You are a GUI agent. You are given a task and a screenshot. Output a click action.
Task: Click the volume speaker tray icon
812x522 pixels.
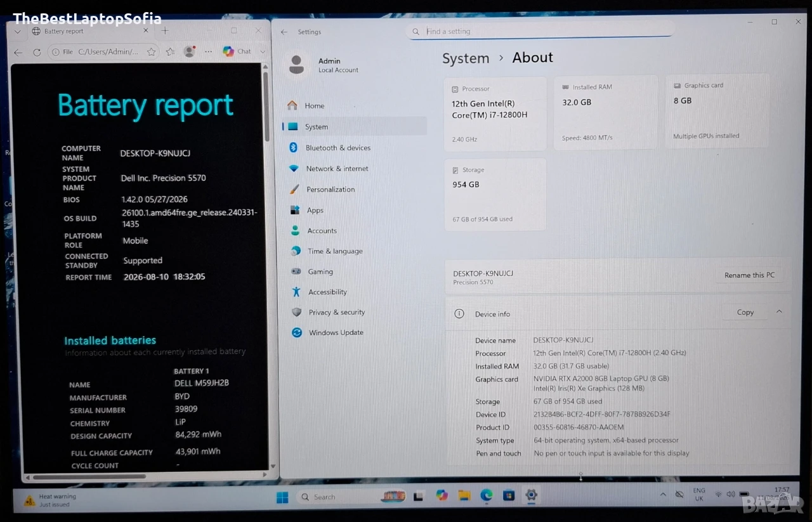[x=730, y=494]
